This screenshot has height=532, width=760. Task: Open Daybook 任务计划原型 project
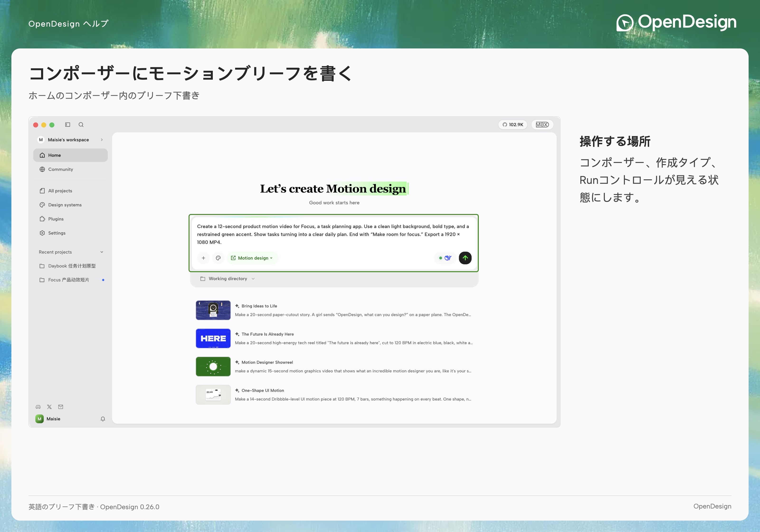(71, 266)
